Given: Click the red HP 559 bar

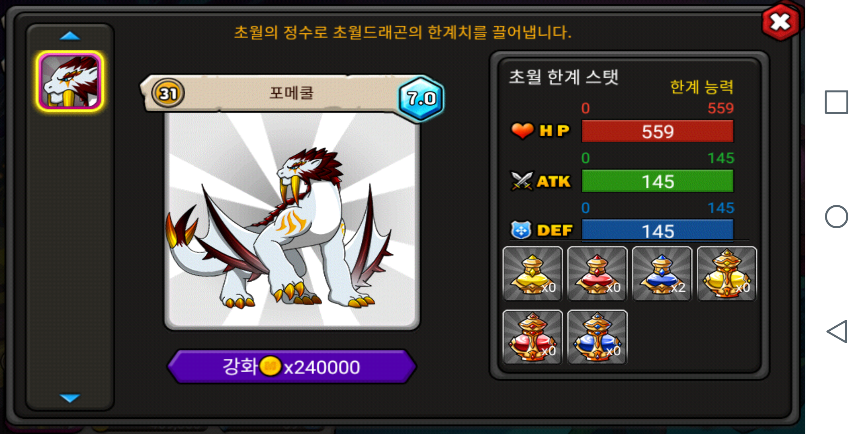Looking at the screenshot, I should [657, 131].
